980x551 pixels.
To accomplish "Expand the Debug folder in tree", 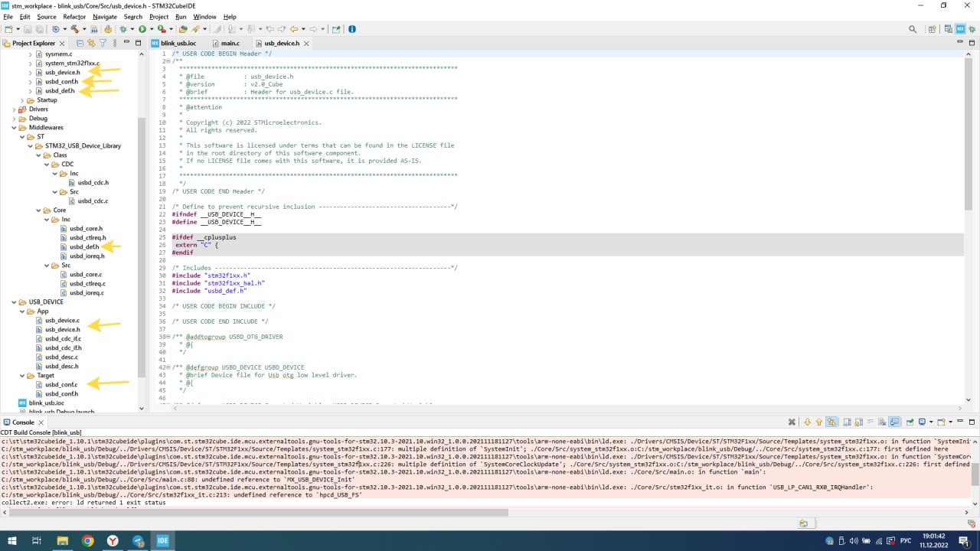I will (14, 119).
